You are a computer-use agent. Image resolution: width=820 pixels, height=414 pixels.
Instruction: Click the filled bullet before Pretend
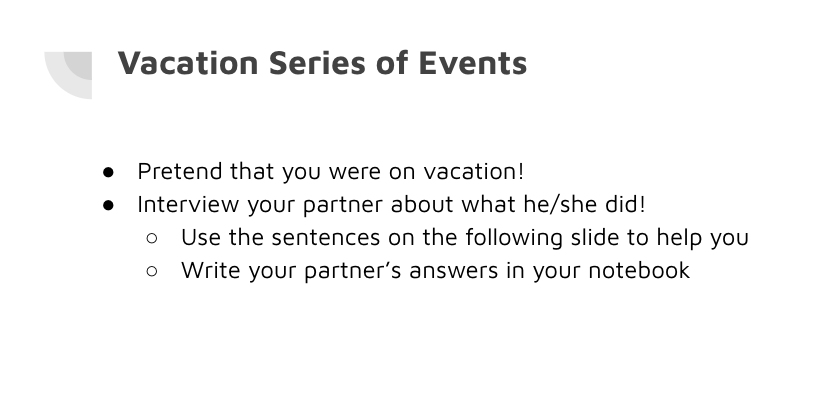108,172
